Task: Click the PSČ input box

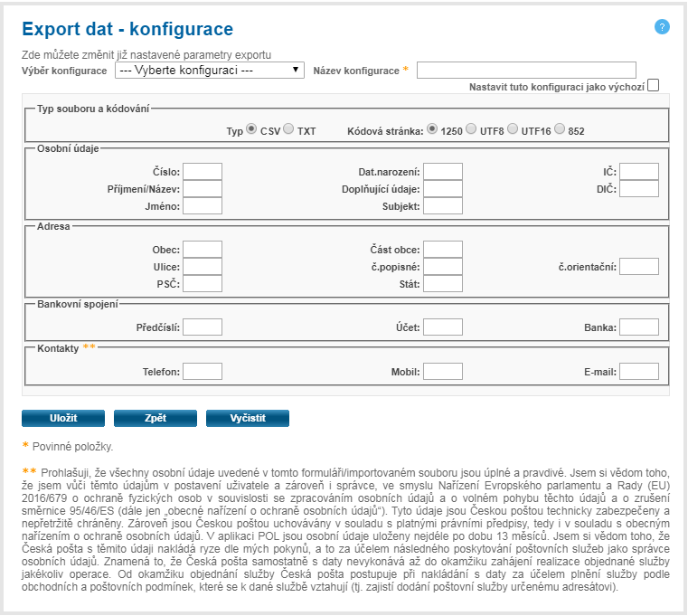Action: point(203,283)
